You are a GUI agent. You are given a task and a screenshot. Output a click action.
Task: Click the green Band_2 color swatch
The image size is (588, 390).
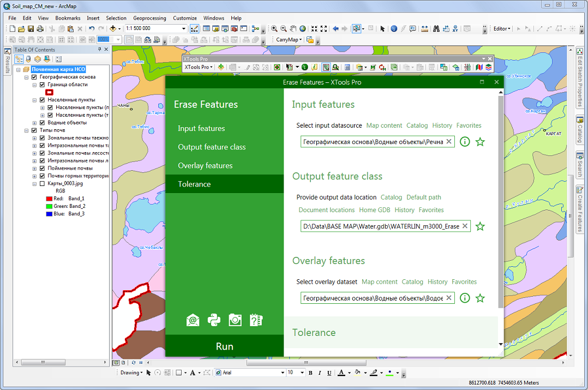49,206
